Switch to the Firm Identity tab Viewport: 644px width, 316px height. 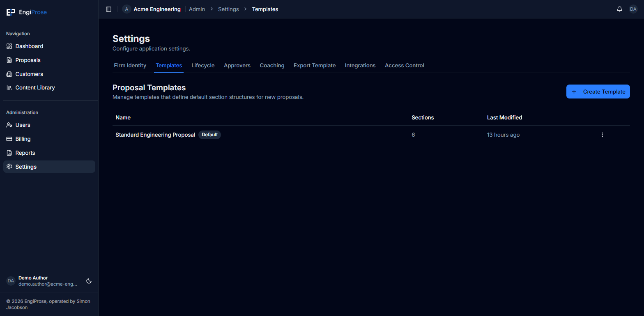(x=130, y=65)
